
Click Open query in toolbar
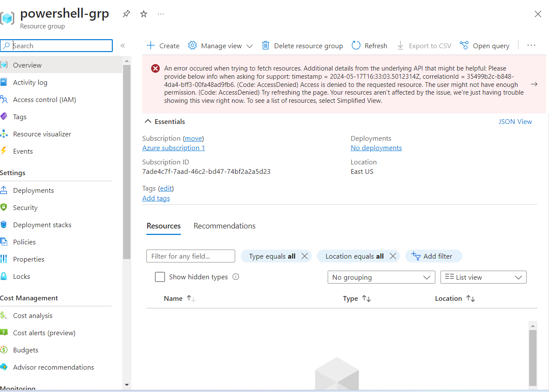484,46
